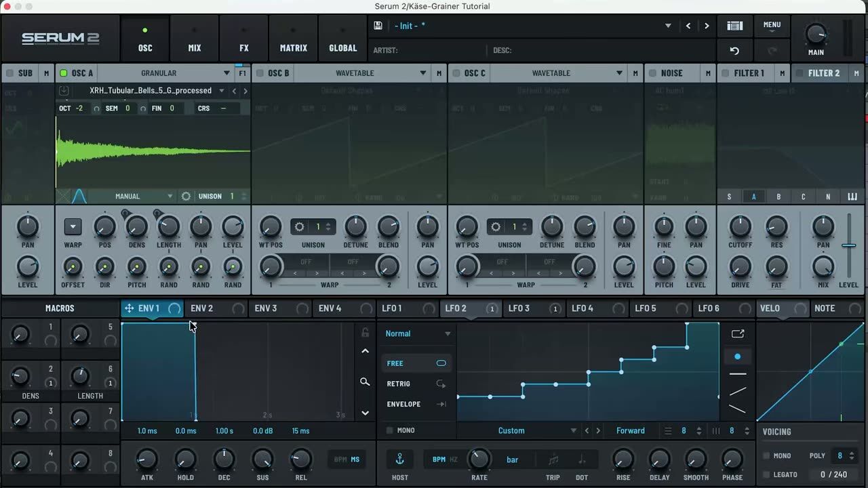
Task: Enable the SUB oscillator
Action: point(9,73)
